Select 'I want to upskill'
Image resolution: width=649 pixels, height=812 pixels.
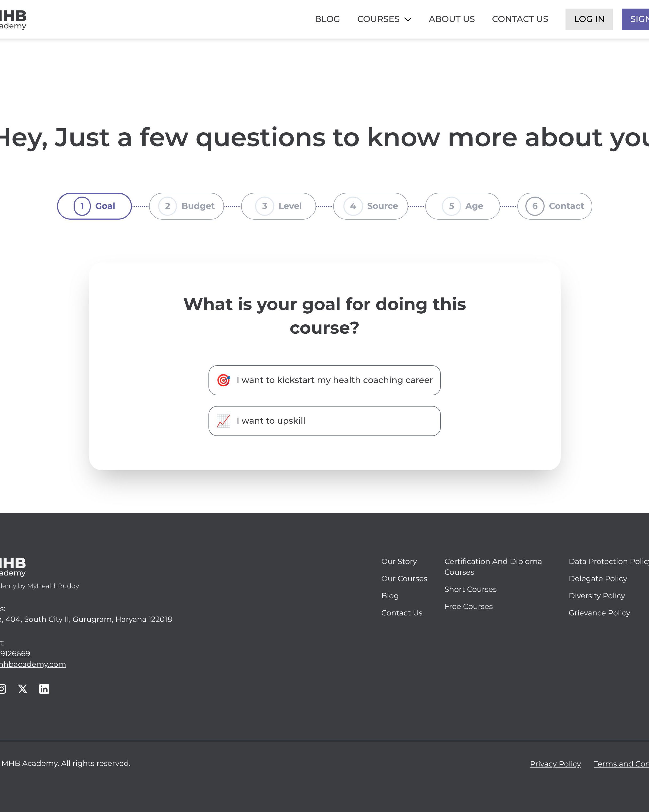[x=324, y=421]
